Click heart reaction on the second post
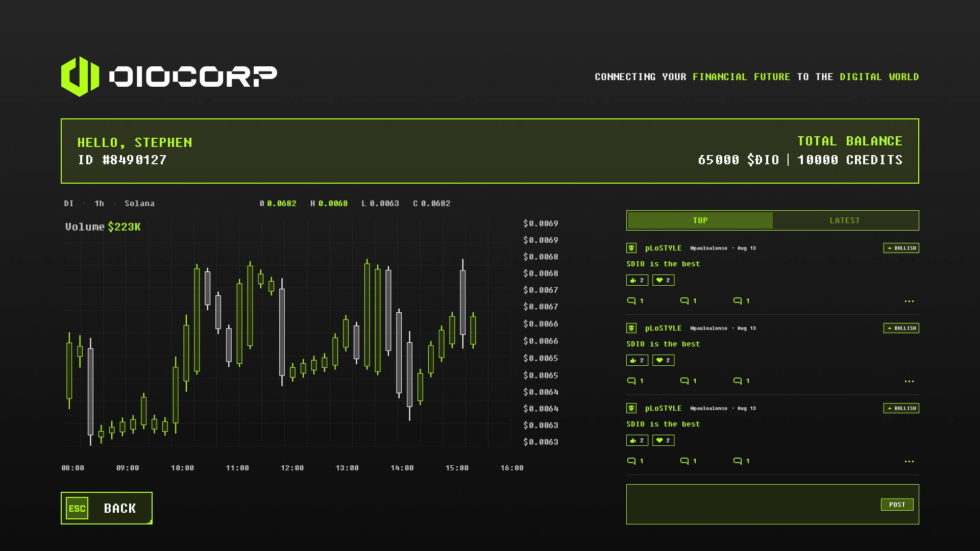Viewport: 980px width, 551px height. 663,360
